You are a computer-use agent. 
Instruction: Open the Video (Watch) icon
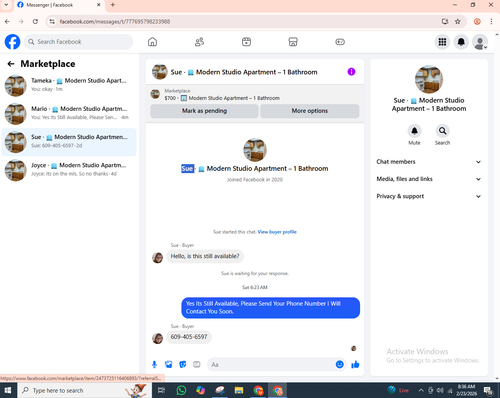246,42
